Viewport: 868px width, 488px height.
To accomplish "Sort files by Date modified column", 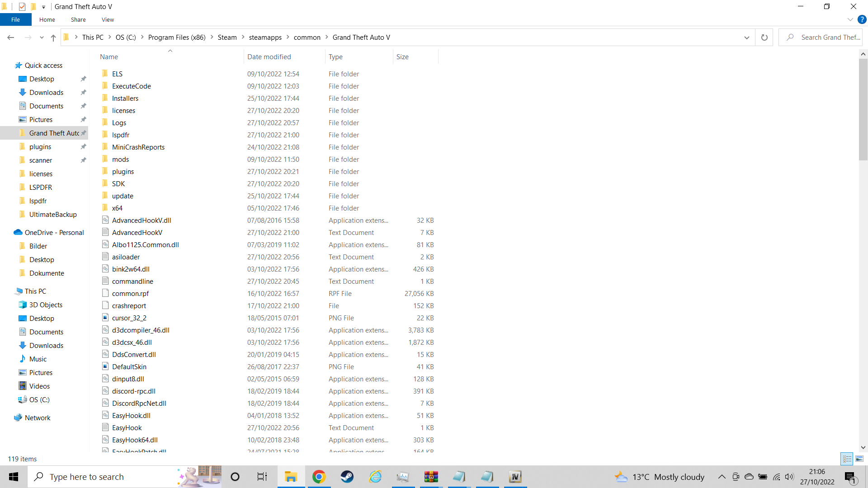I will [x=269, y=57].
